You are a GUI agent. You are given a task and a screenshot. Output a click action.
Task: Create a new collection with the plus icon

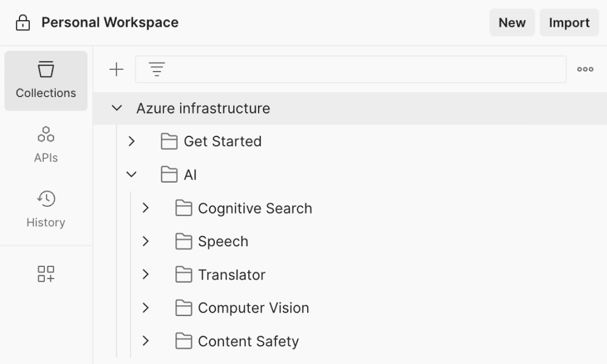point(115,69)
